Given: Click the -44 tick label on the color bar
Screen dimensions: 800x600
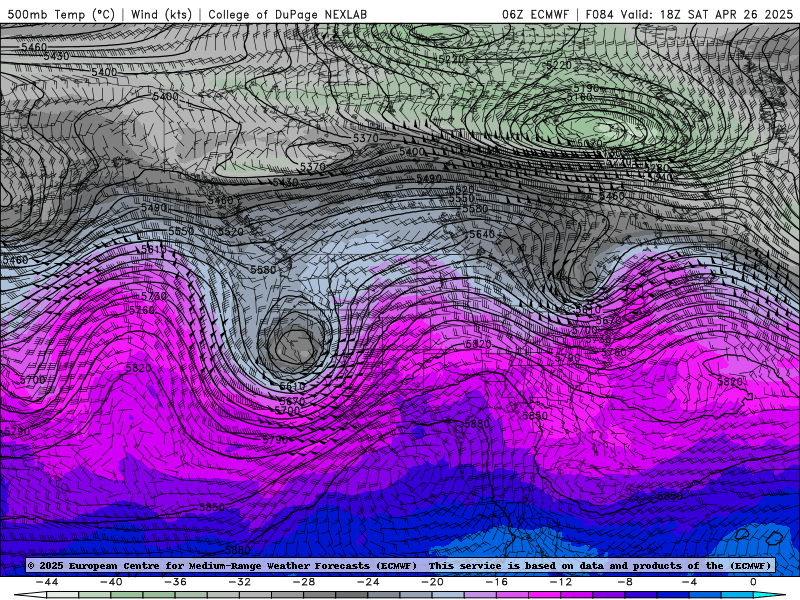Looking at the screenshot, I should point(47,582).
